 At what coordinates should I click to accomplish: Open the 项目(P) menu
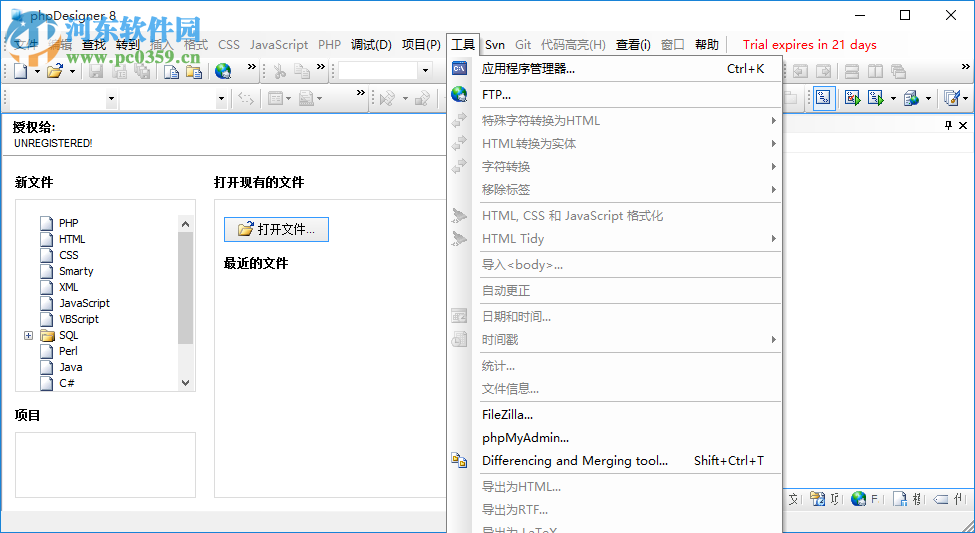tap(421, 45)
